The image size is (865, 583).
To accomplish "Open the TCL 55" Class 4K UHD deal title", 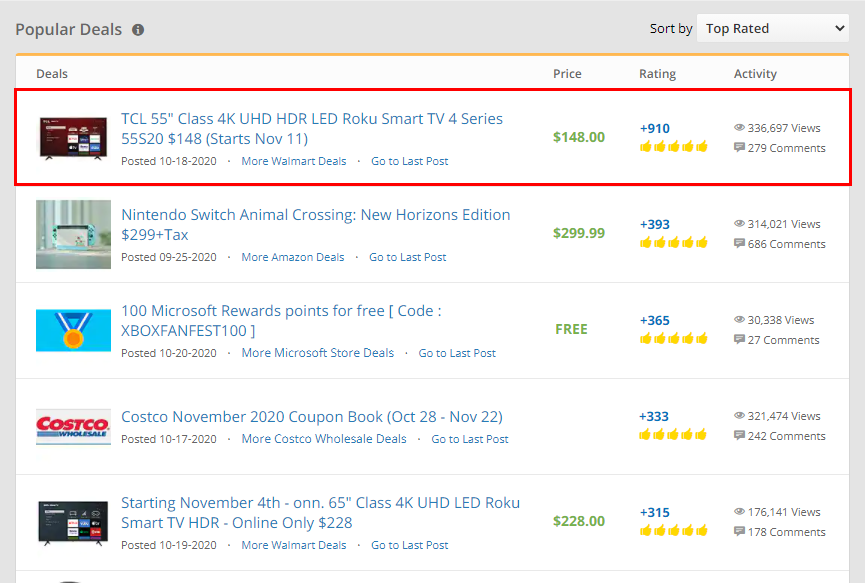I will pos(312,129).
